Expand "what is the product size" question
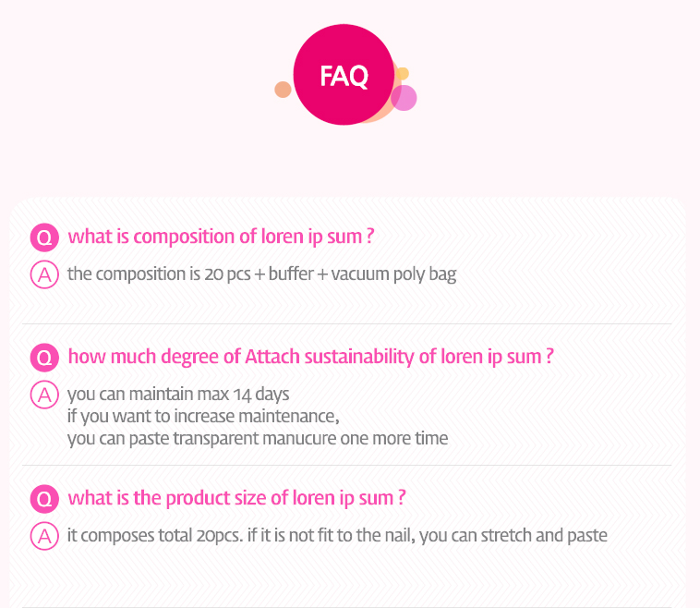 pyautogui.click(x=236, y=499)
